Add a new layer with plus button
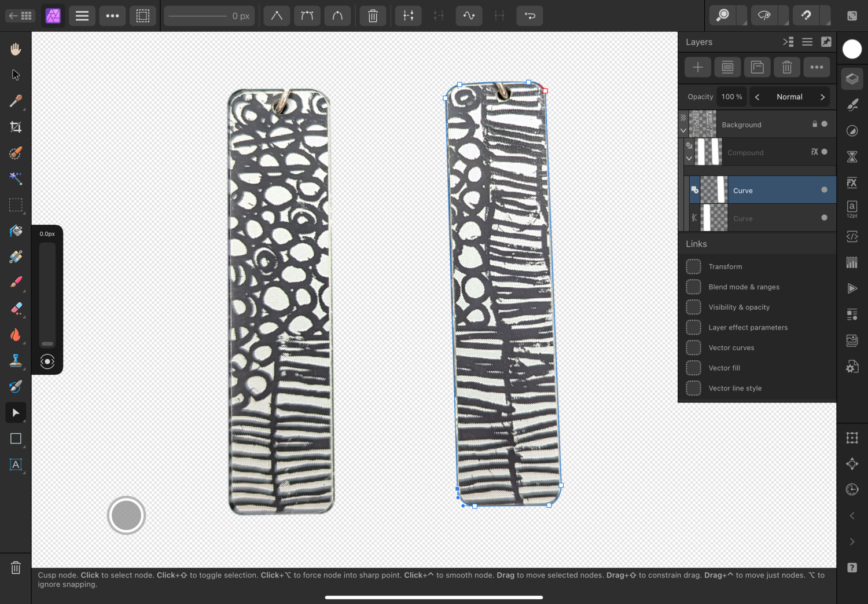 tap(698, 68)
